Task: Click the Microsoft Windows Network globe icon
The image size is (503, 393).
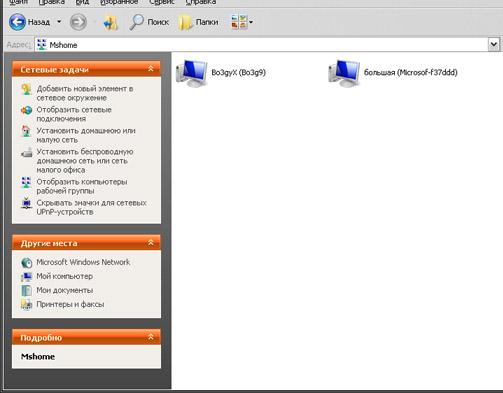Action: point(26,263)
